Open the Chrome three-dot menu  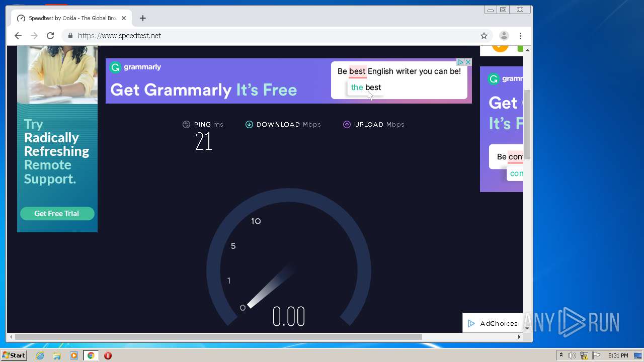click(x=520, y=36)
